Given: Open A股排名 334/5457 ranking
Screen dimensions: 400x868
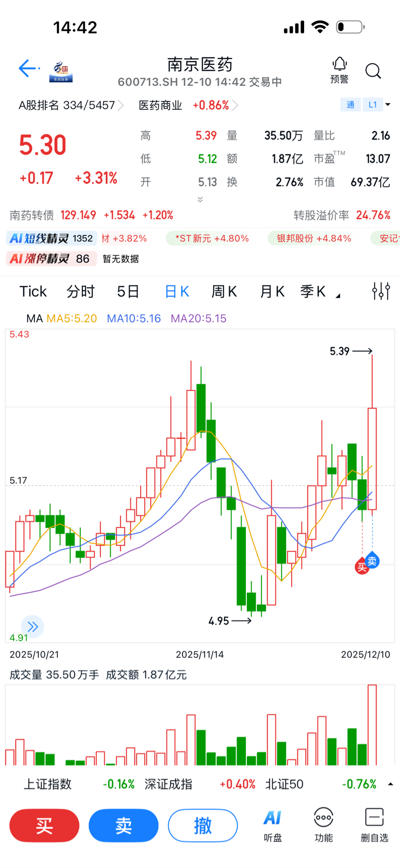Looking at the screenshot, I should [71, 105].
